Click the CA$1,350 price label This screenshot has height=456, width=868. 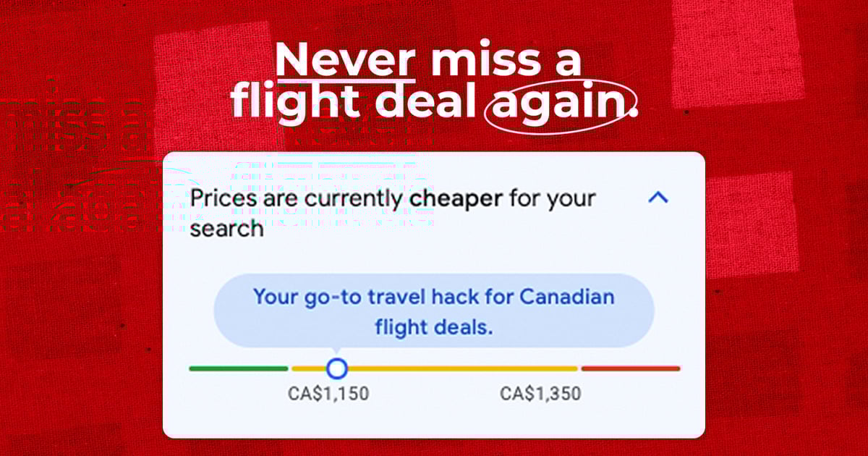(x=540, y=394)
